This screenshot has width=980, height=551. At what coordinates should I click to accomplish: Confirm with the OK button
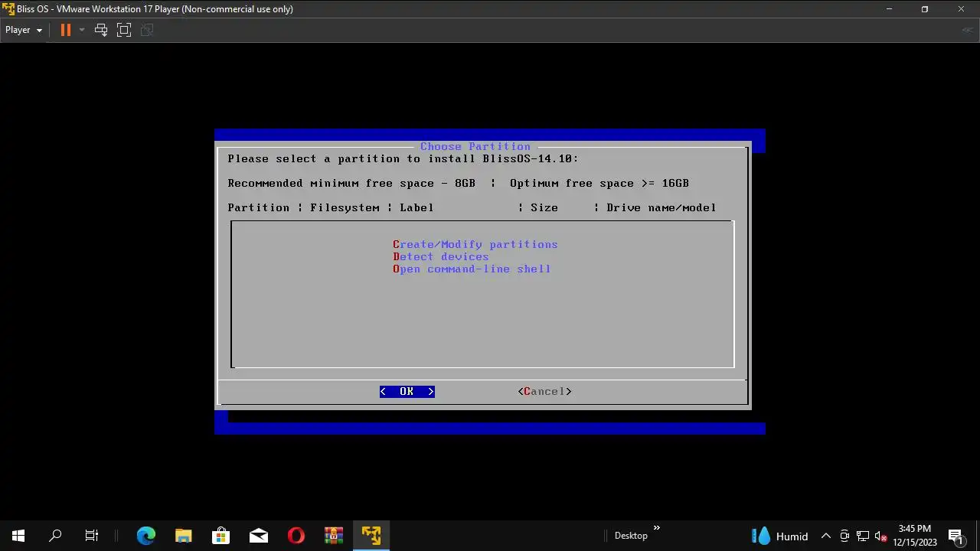[x=407, y=391]
